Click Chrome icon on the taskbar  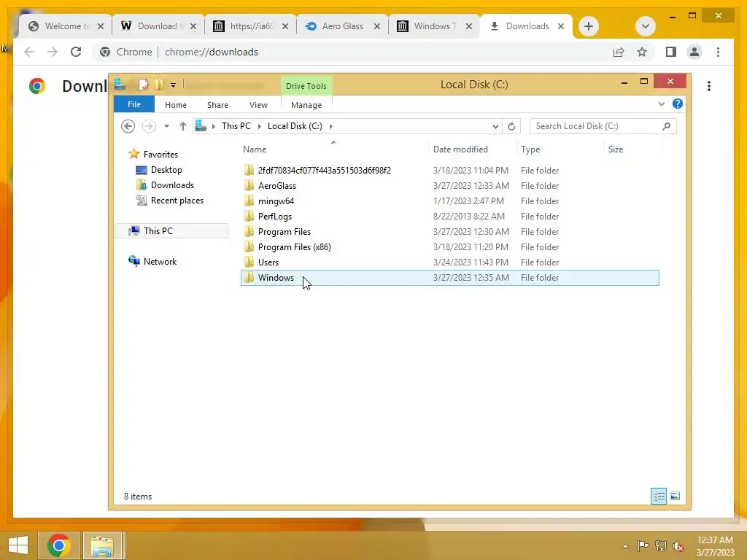(x=58, y=545)
